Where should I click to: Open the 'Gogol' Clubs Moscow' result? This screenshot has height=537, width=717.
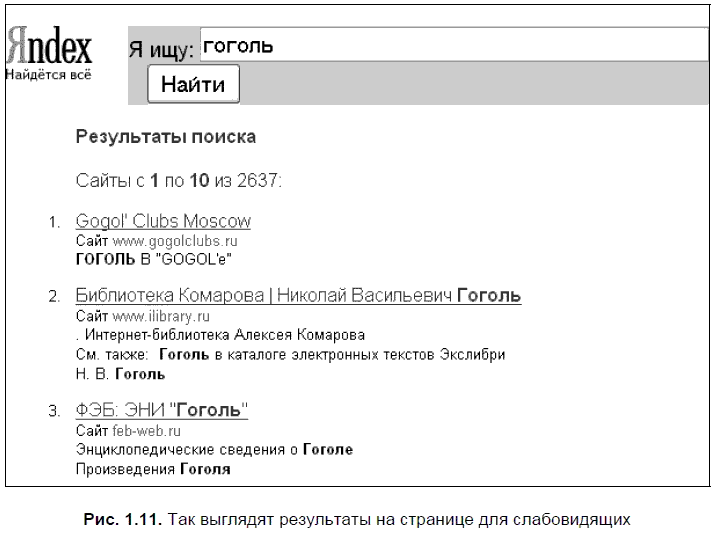coord(163,221)
